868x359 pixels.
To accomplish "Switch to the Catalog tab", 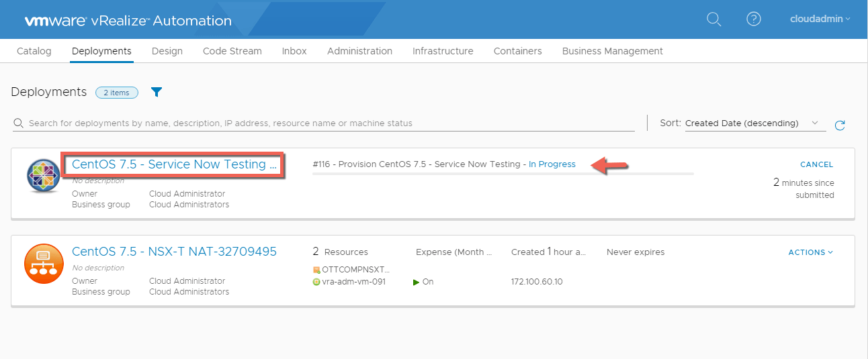I will 34,51.
